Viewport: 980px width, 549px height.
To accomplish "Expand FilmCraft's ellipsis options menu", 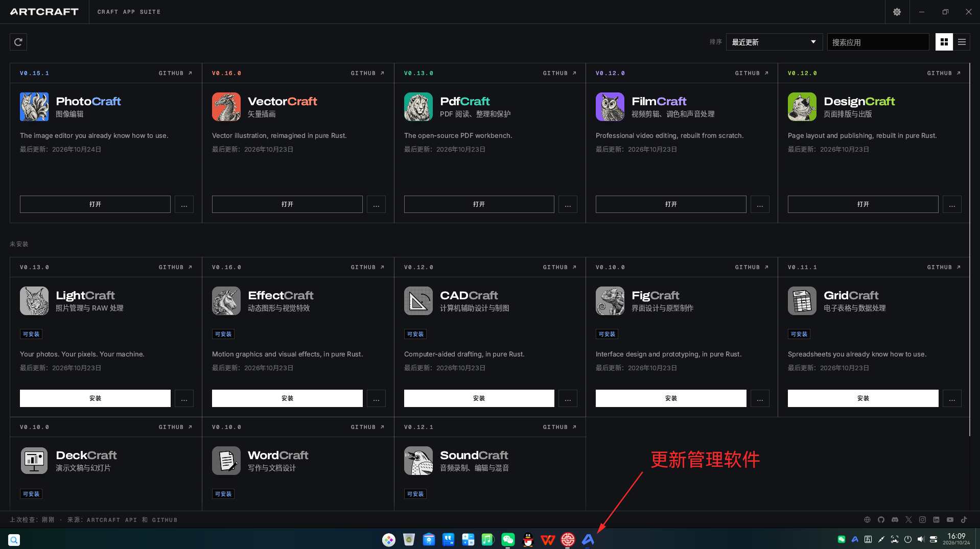I will (x=760, y=204).
